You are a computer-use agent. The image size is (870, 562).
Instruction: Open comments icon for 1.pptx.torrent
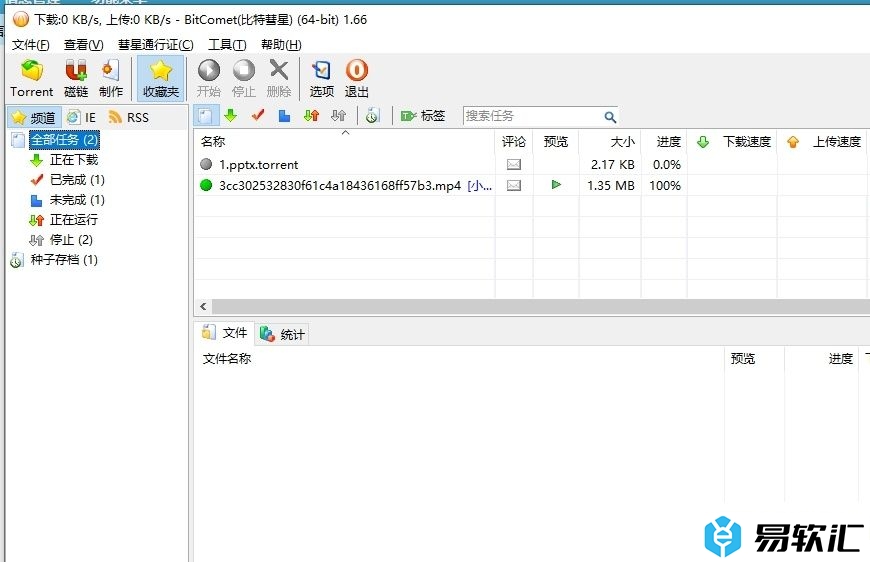click(x=514, y=165)
